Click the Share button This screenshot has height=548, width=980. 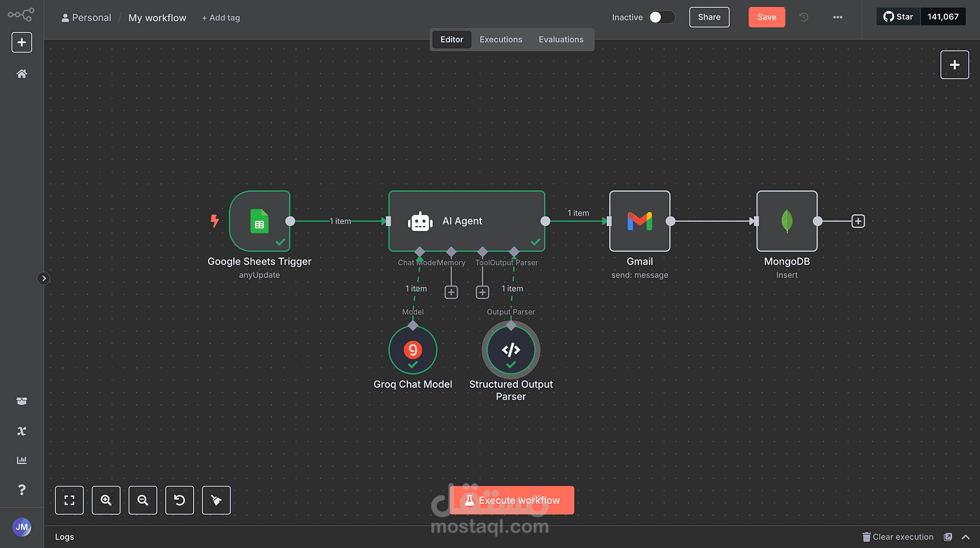tap(709, 17)
